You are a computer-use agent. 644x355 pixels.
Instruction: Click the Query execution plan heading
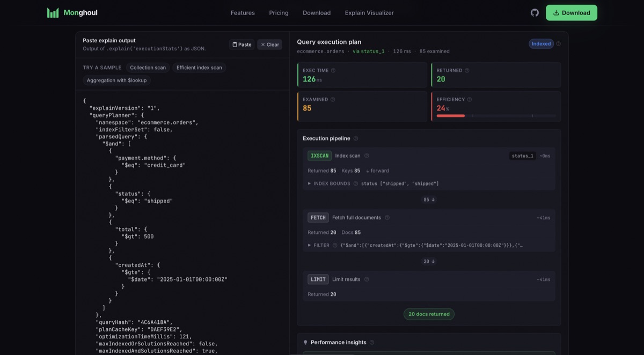tap(329, 42)
